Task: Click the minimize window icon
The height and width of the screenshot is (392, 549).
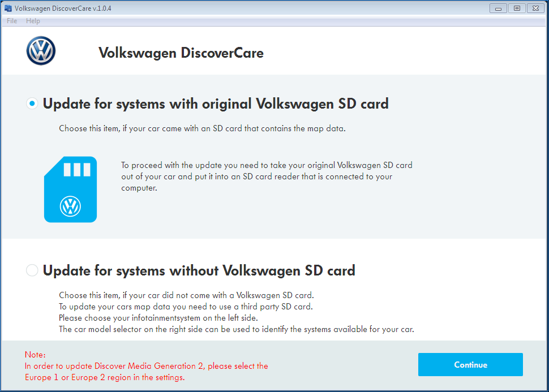Action: coord(498,8)
